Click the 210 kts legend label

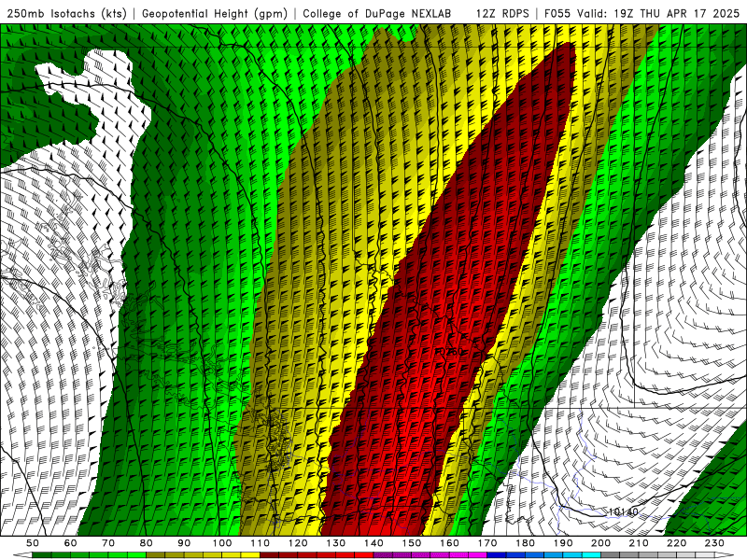[639, 543]
